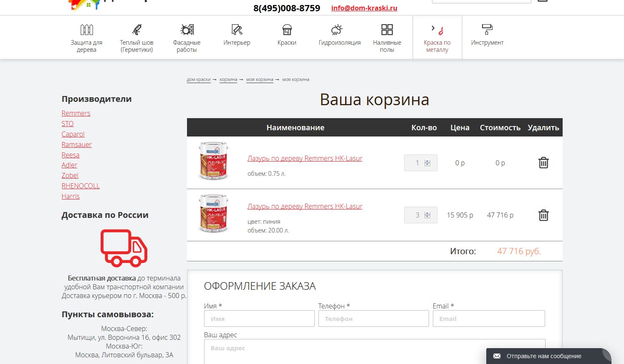The height and width of the screenshot is (364, 624).
Task: Click the cost cell 47 716 р
Action: [500, 215]
